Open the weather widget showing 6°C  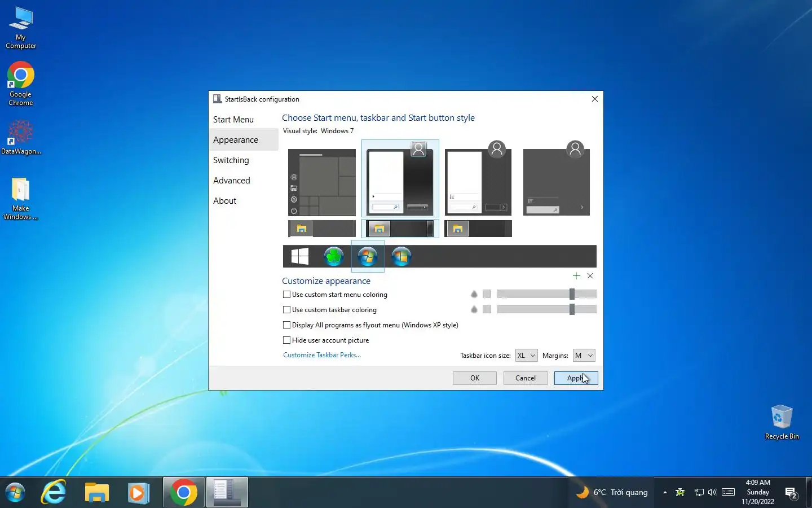tap(612, 492)
